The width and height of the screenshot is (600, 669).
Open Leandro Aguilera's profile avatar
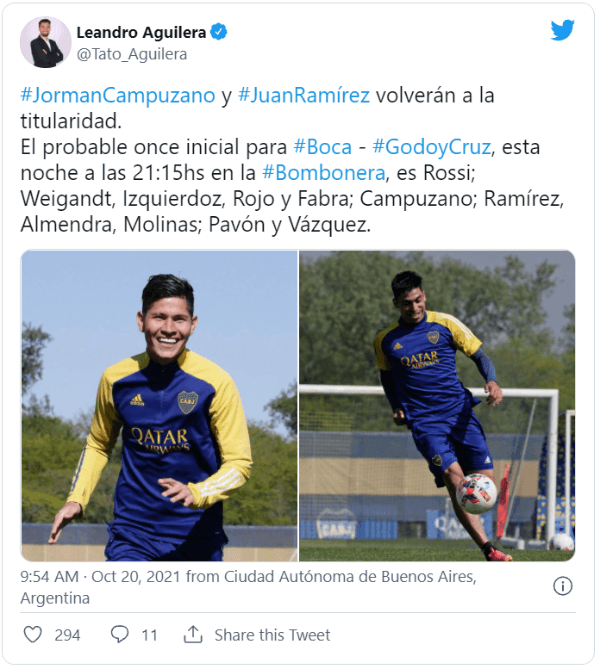pos(46,42)
